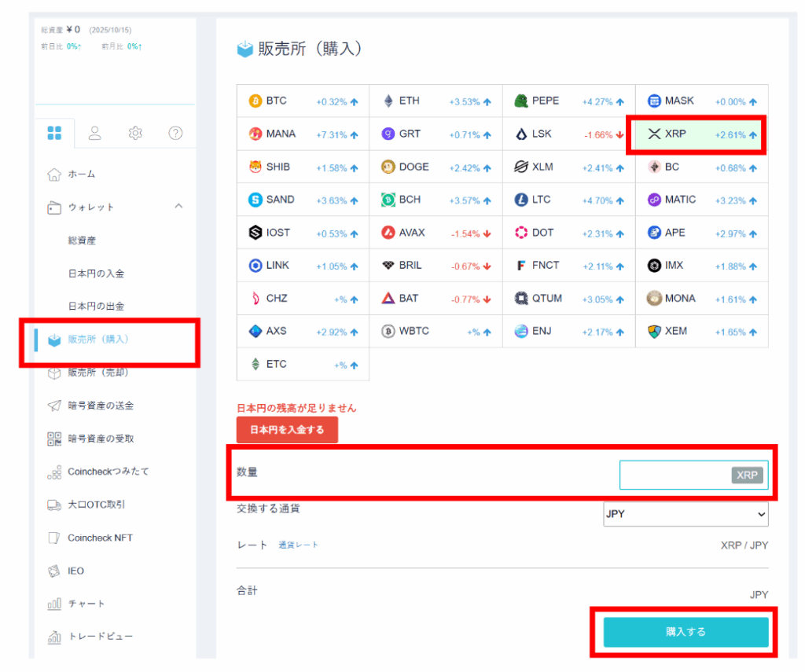This screenshot has height=672, width=805.
Task: Select the XRP coin tile
Action: tap(701, 134)
